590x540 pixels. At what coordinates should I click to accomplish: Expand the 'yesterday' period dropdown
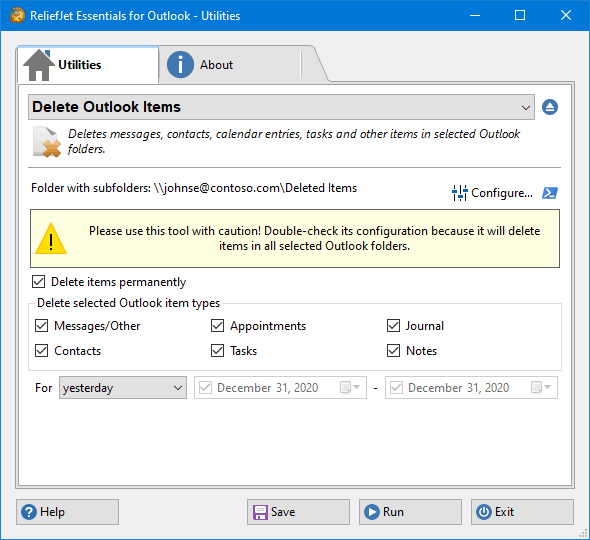pos(123,388)
